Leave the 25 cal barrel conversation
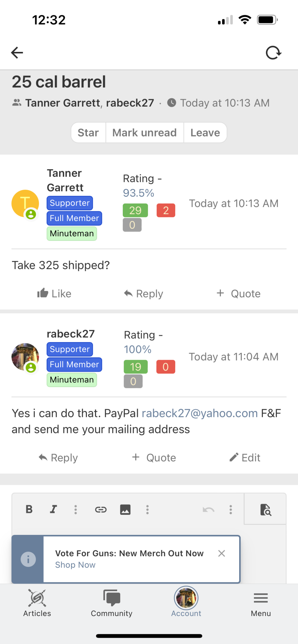Image resolution: width=298 pixels, height=644 pixels. (205, 133)
